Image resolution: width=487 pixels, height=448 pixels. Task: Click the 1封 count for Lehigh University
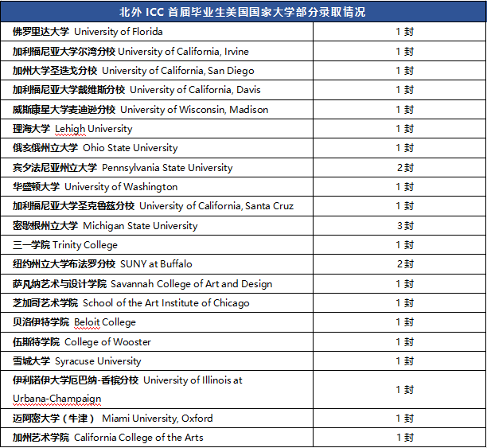coord(405,129)
